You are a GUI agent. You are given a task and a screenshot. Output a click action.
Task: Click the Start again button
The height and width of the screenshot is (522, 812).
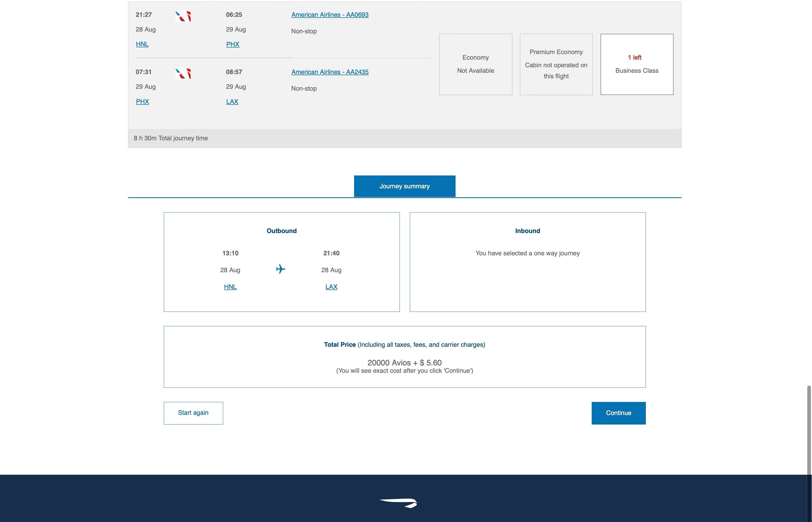tap(193, 413)
